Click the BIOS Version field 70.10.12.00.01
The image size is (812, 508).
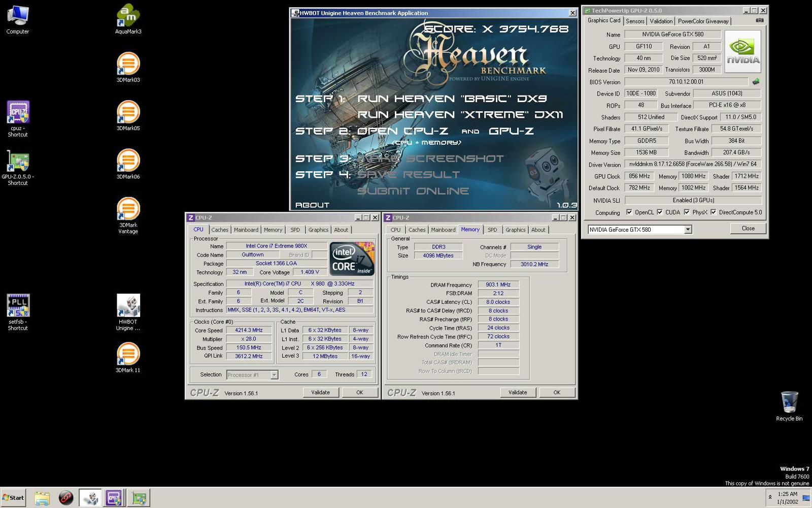click(686, 82)
